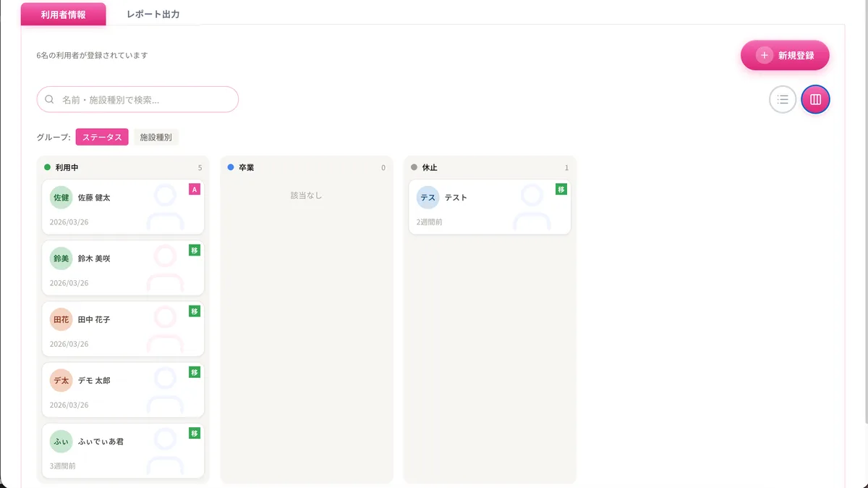Group by 施設種別
Viewport: 868px width, 488px height.
[156, 137]
